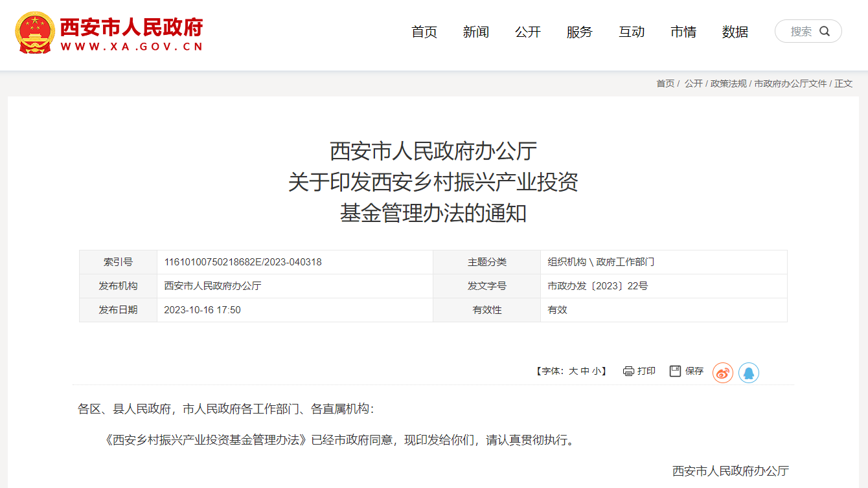
Task: Go to the 公开 navigation section
Action: click(x=528, y=32)
